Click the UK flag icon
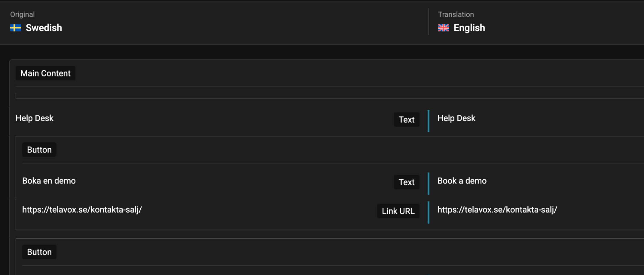 click(443, 28)
